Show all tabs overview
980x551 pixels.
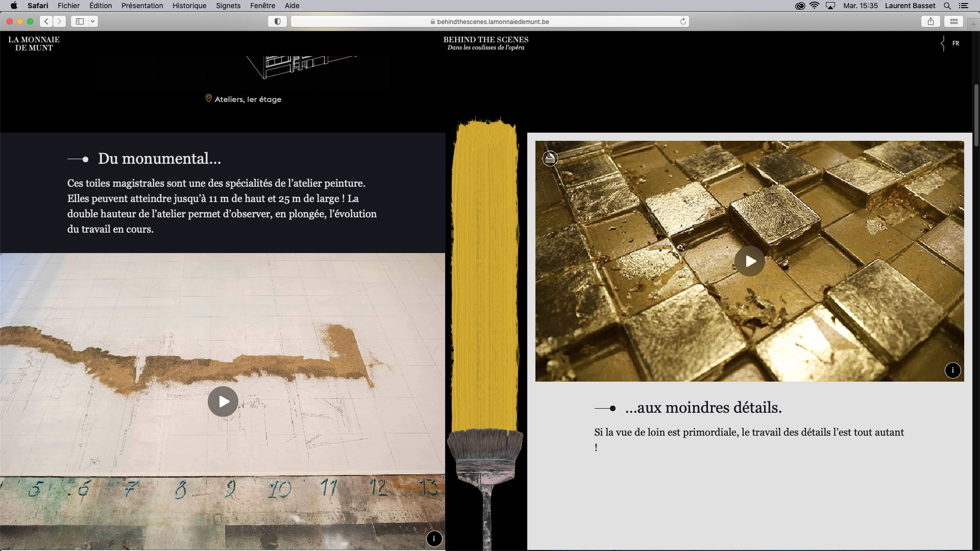[x=953, y=21]
